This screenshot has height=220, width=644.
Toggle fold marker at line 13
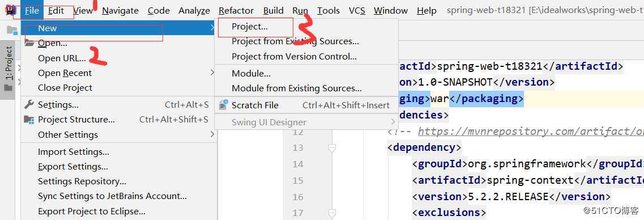pos(332,147)
